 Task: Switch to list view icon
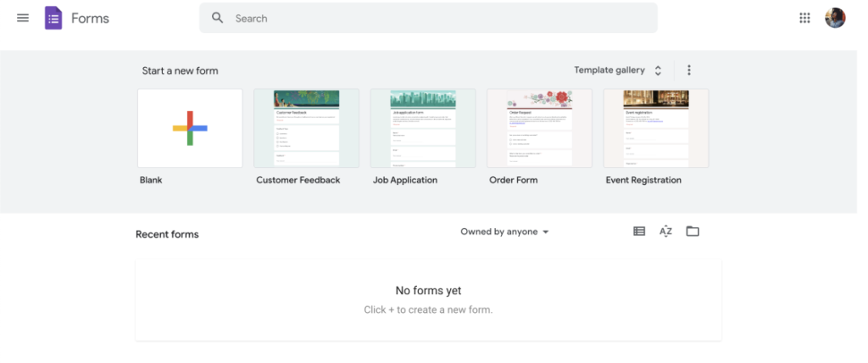tap(639, 231)
